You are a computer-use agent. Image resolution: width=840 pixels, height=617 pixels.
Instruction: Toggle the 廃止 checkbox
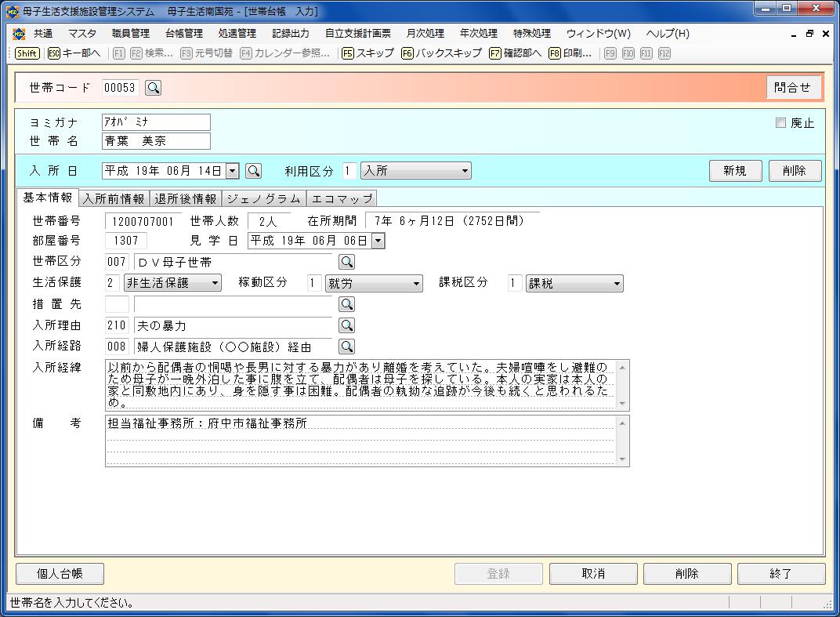pyautogui.click(x=780, y=123)
